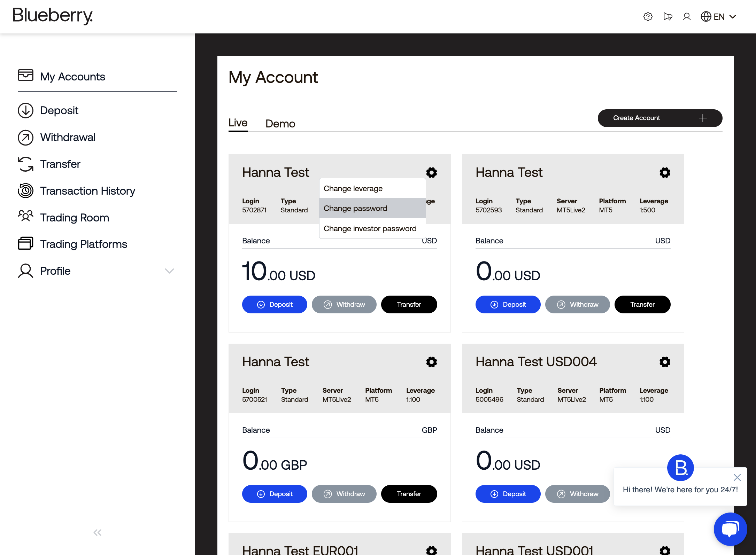Open Transfer in the sidebar
Screen dimensions: 756x555
[x=49, y=164]
